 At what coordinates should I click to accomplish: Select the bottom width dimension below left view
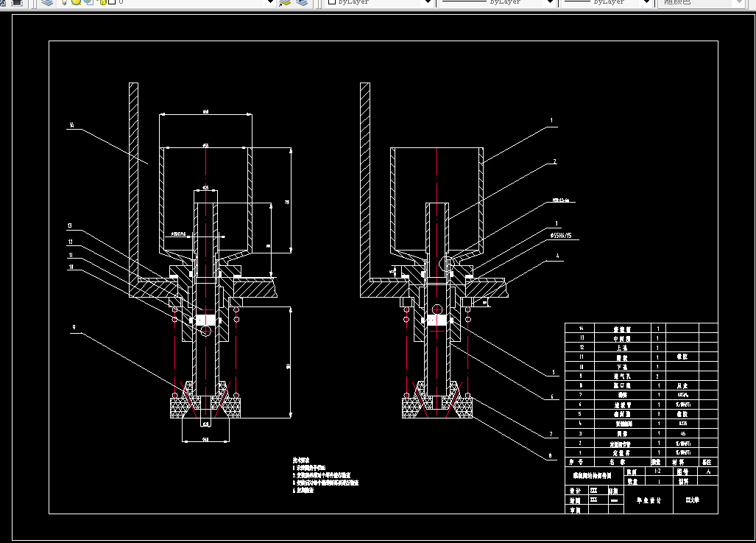pyautogui.click(x=205, y=439)
